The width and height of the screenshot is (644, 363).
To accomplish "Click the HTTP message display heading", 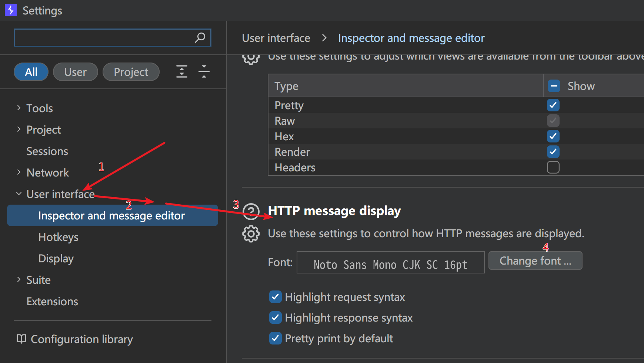I will click(334, 211).
